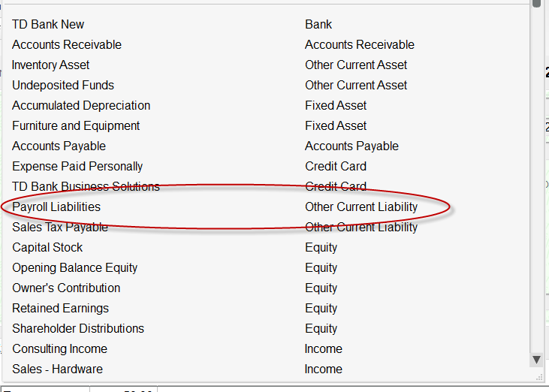Choose the Payroll Liabilities account

pos(56,207)
